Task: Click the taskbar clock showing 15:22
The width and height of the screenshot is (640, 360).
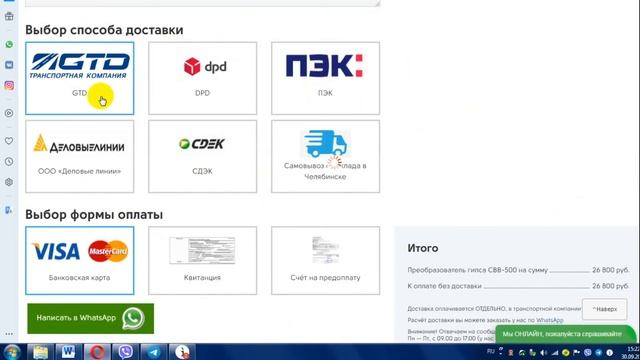Action: (632, 352)
